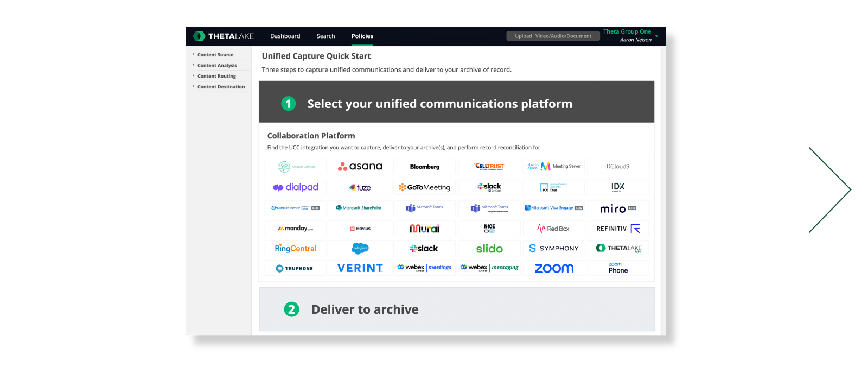The image size is (868, 380).
Task: Select the Mural platform tile
Action: pos(425,229)
